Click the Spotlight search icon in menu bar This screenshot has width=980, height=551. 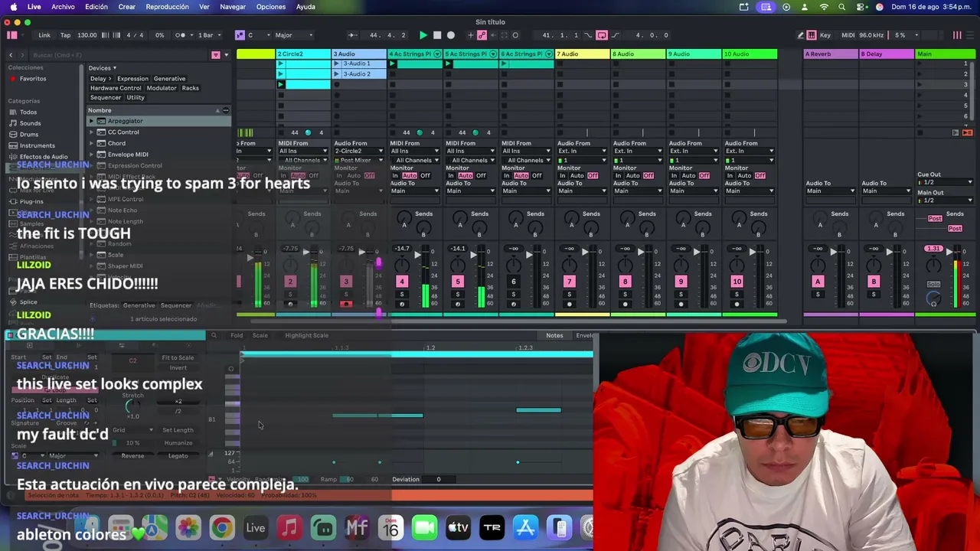842,7
